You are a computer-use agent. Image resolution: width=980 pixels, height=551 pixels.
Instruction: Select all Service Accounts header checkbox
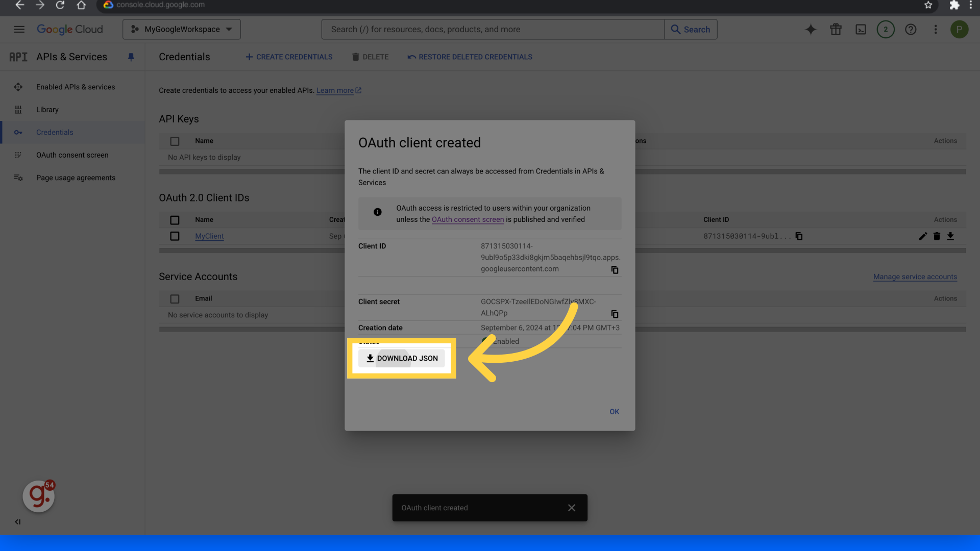click(x=175, y=299)
